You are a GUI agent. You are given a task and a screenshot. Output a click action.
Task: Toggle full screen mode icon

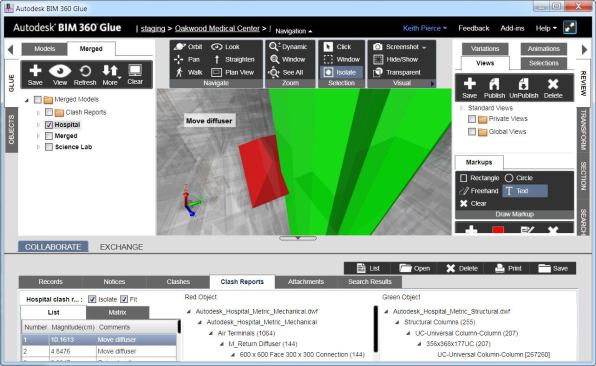point(570,28)
